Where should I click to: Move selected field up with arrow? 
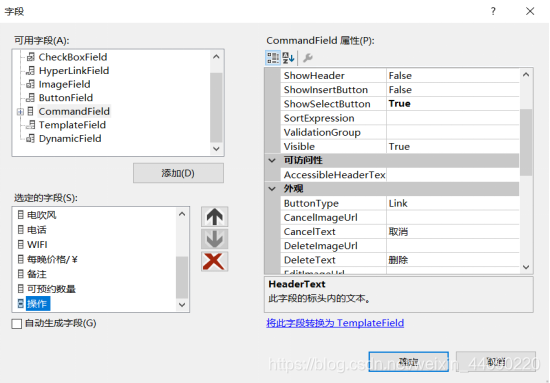(215, 217)
